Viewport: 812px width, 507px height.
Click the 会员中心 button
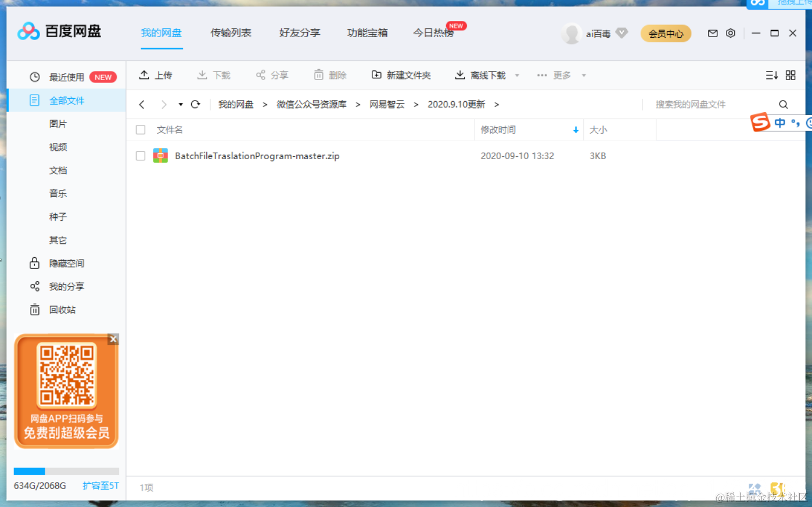pos(666,33)
